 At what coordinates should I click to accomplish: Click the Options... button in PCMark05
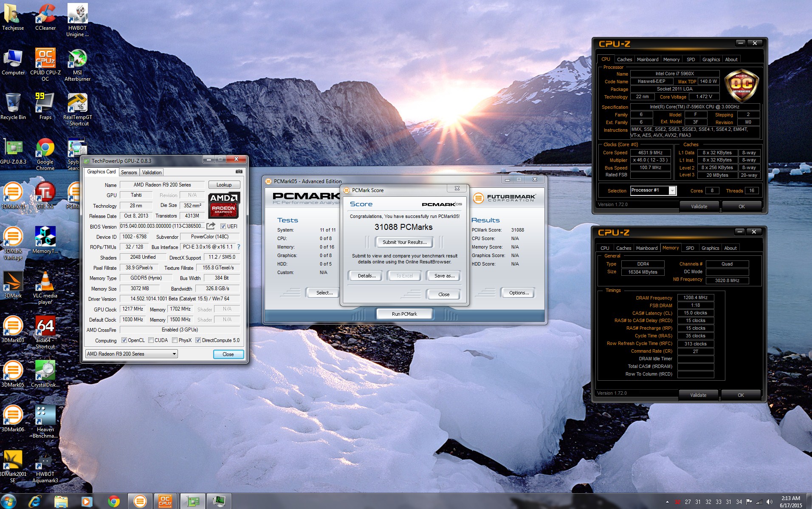pyautogui.click(x=519, y=293)
